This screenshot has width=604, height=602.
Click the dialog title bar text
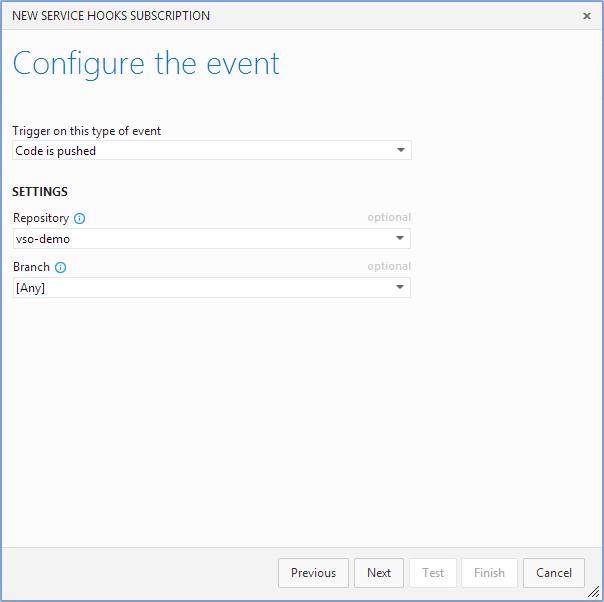(x=111, y=16)
